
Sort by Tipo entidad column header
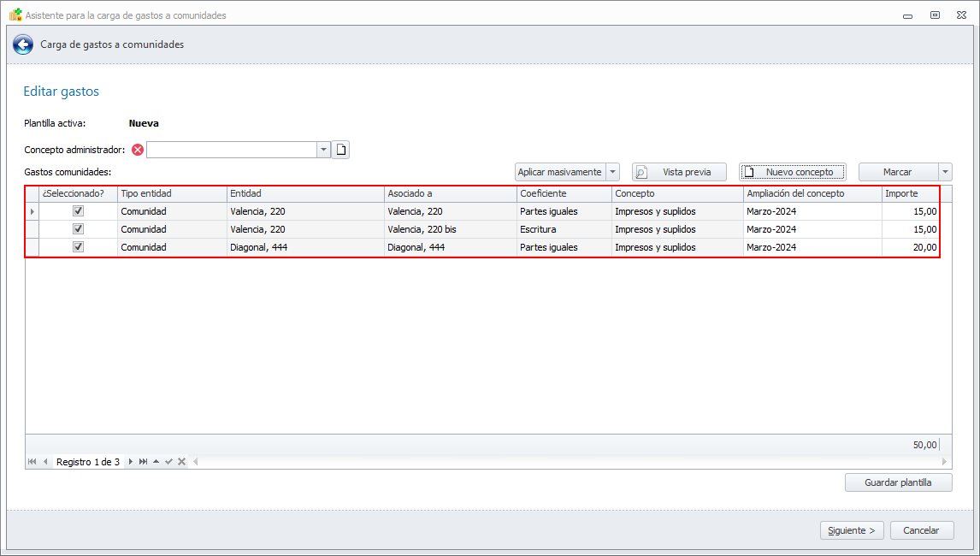click(x=172, y=194)
